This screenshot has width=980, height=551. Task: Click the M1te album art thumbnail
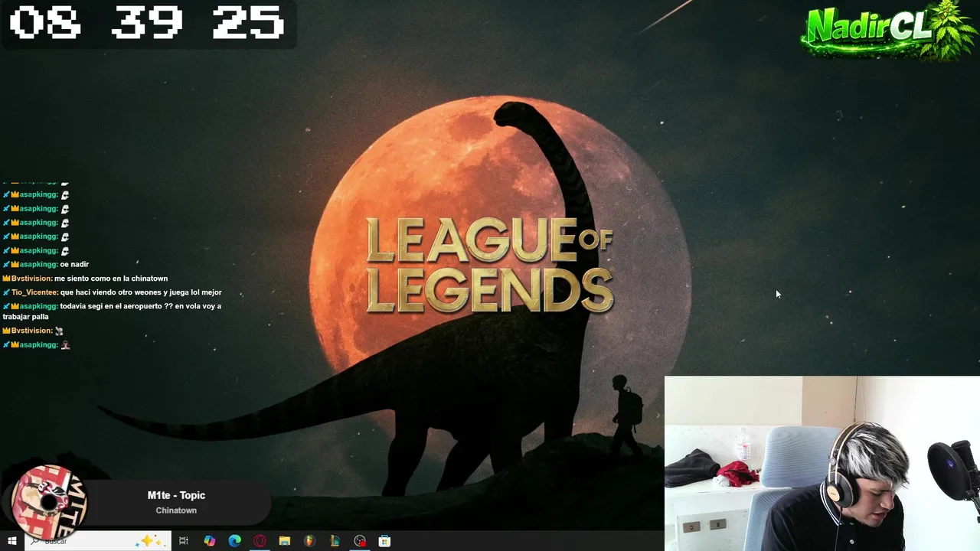(50, 503)
